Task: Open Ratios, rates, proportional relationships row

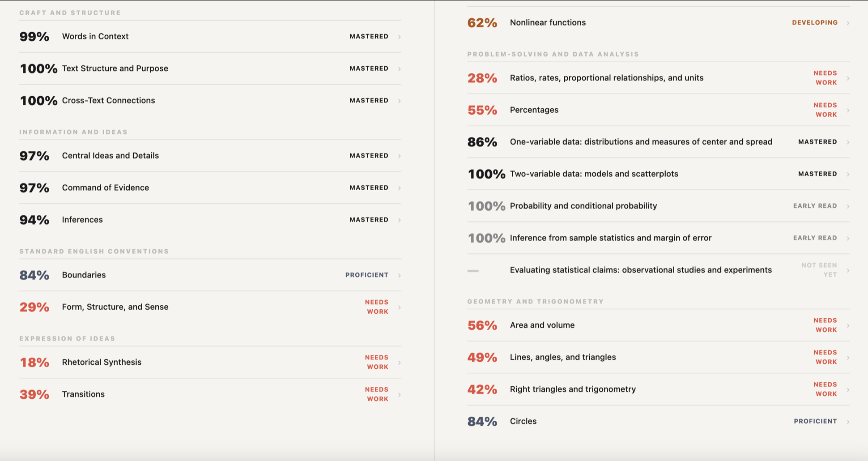Action: tap(659, 78)
